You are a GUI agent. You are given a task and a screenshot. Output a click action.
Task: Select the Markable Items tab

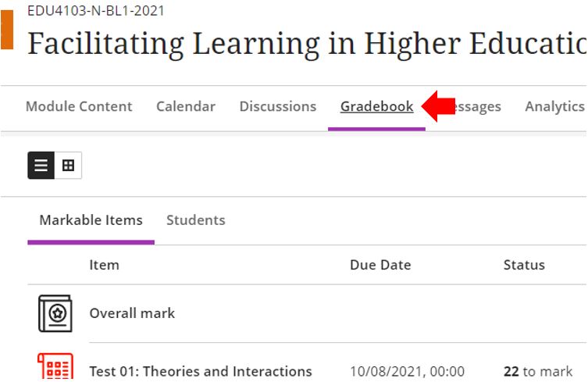pyautogui.click(x=91, y=220)
